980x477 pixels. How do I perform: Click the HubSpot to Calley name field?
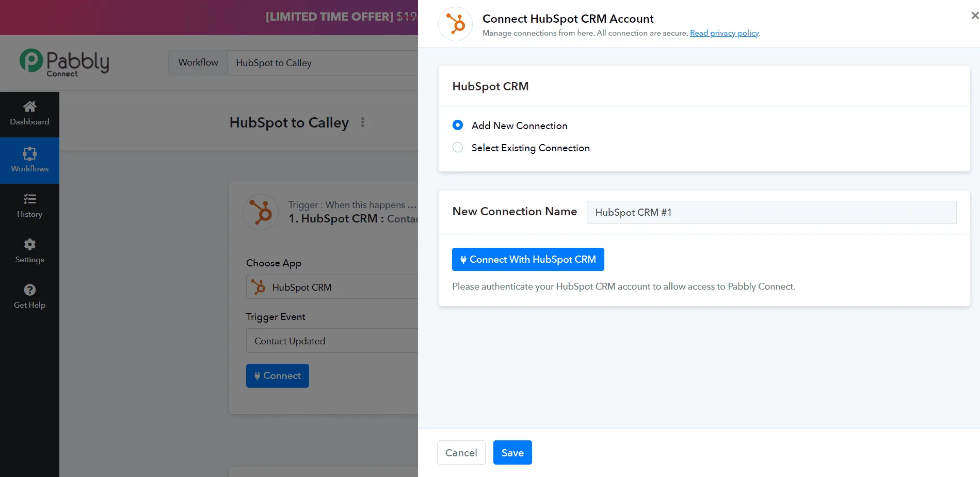click(323, 62)
